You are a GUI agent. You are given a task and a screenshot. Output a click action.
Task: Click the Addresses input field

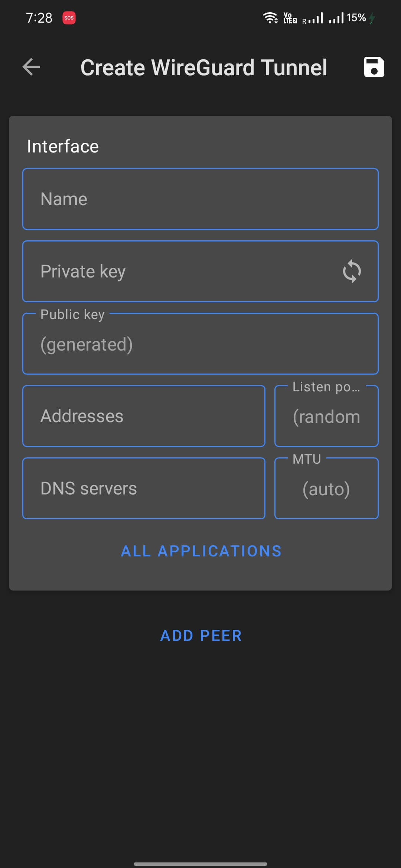coord(144,416)
